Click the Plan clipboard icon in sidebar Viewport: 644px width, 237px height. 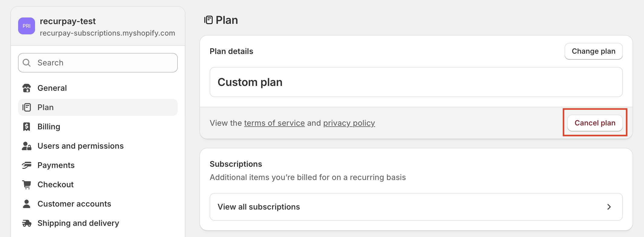[27, 107]
